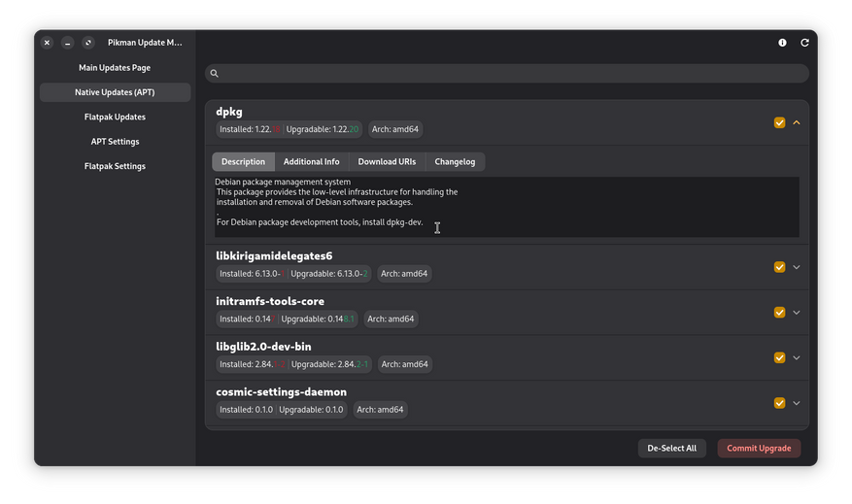Click the search magnifier icon
Viewport: 852px width, 504px height.
(214, 74)
